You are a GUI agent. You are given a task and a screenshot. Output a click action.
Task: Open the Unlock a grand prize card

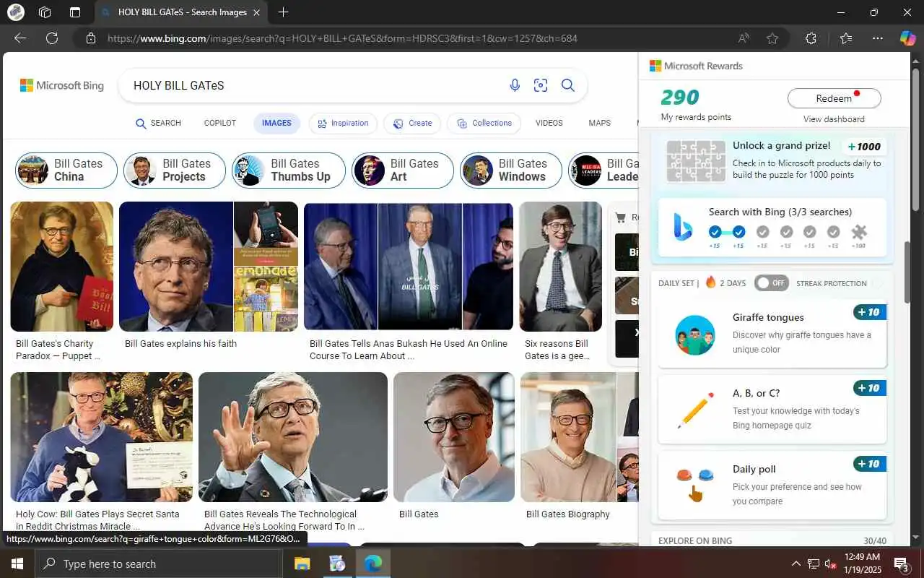[772, 160]
